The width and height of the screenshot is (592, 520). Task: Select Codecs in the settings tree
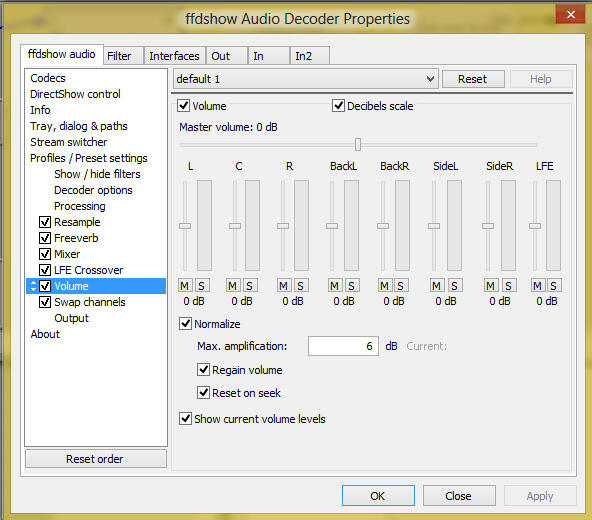[48, 78]
